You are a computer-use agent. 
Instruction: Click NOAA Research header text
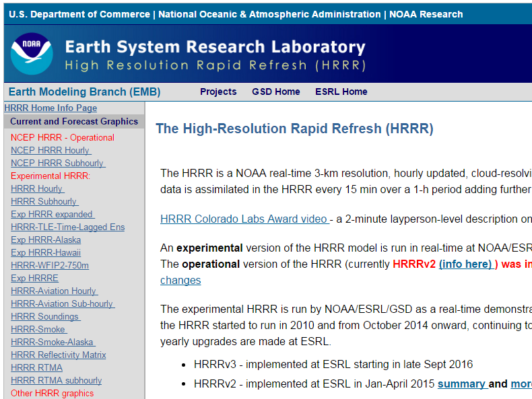pos(426,14)
